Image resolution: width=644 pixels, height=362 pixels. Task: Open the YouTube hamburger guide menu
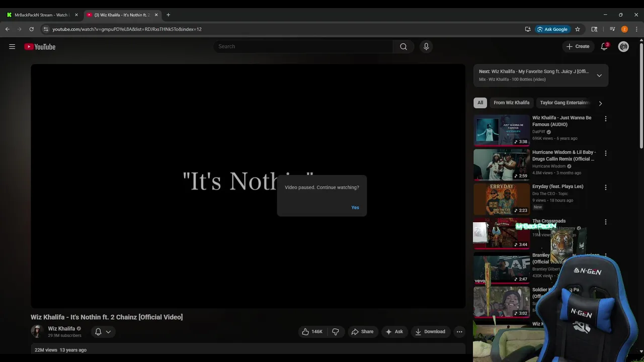point(12,47)
